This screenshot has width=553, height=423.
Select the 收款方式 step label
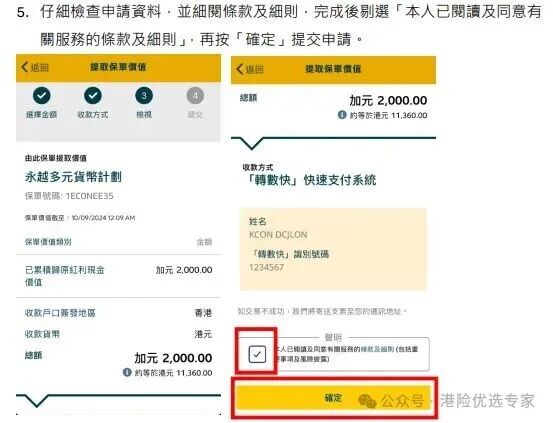click(93, 114)
